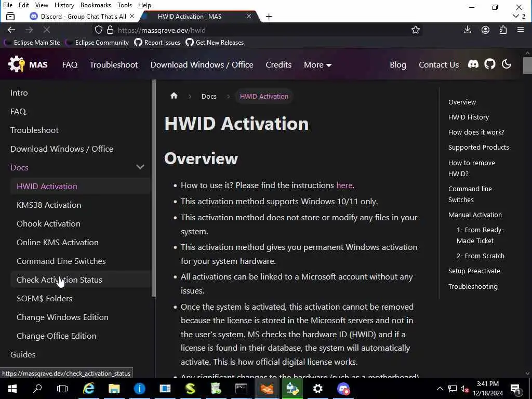
Task: Open the Report Issues bookmark
Action: tap(157, 43)
